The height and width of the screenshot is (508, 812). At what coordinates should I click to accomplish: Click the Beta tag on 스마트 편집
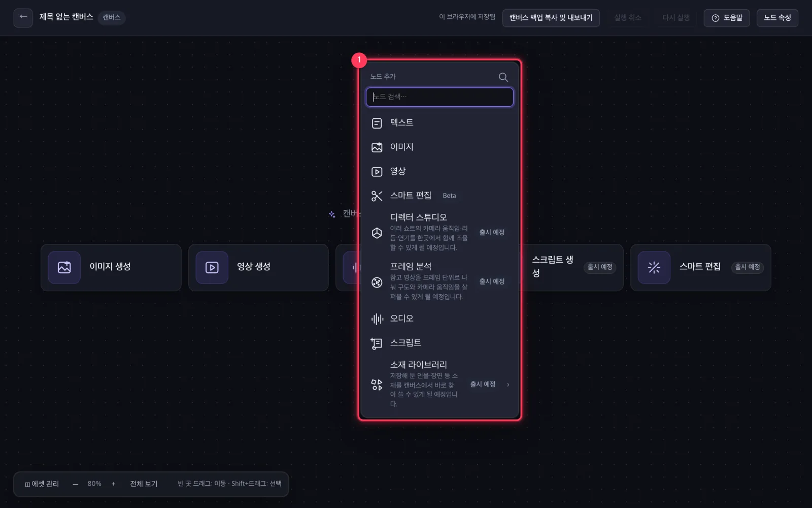point(449,196)
